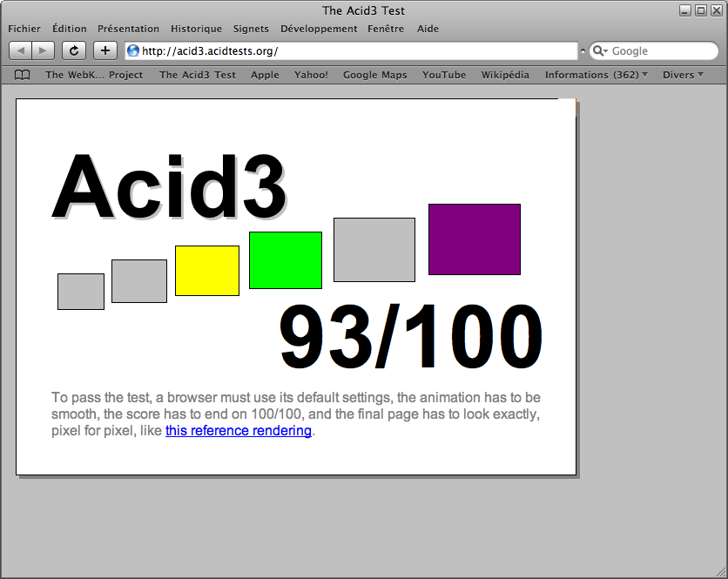The image size is (728, 579).
Task: Follow the 'this reference rendering' link
Action: [238, 431]
